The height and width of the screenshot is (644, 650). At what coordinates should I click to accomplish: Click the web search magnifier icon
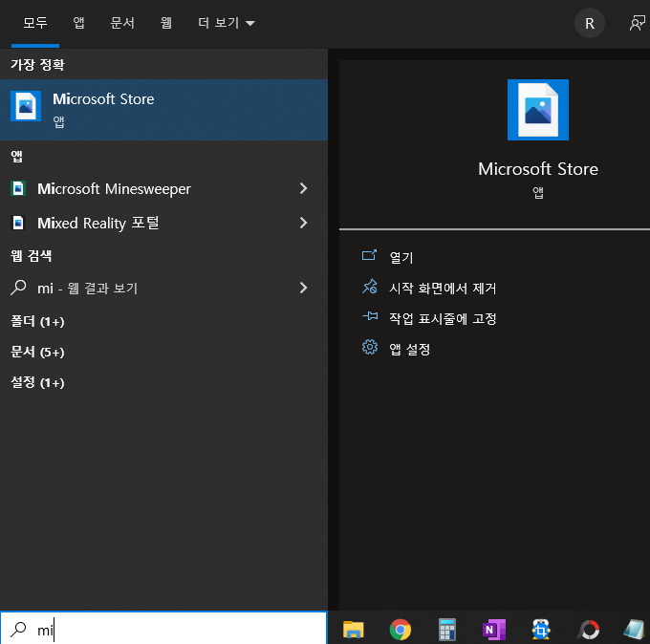18,288
